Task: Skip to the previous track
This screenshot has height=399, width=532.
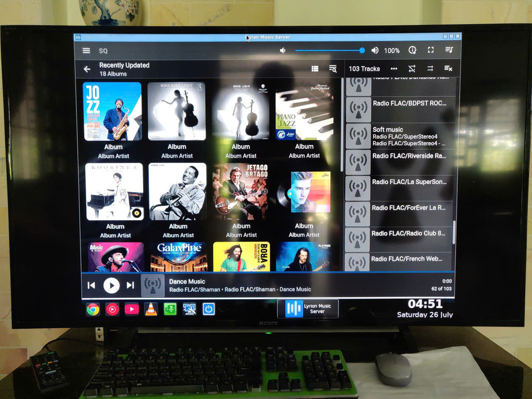Action: click(x=91, y=285)
